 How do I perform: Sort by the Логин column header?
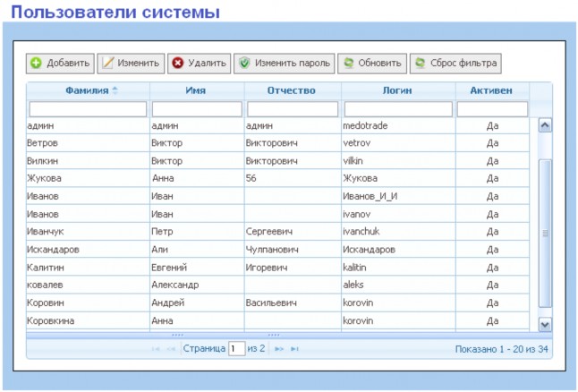(x=397, y=90)
